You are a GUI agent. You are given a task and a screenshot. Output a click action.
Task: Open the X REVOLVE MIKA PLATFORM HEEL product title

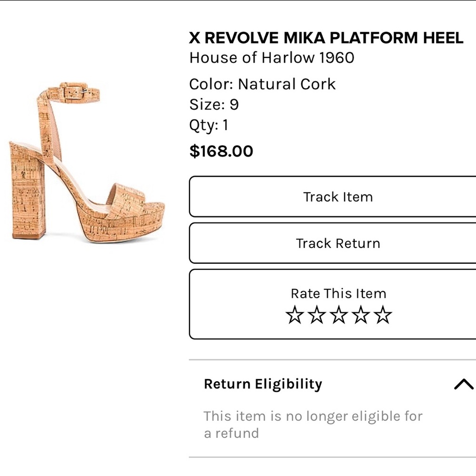point(326,38)
